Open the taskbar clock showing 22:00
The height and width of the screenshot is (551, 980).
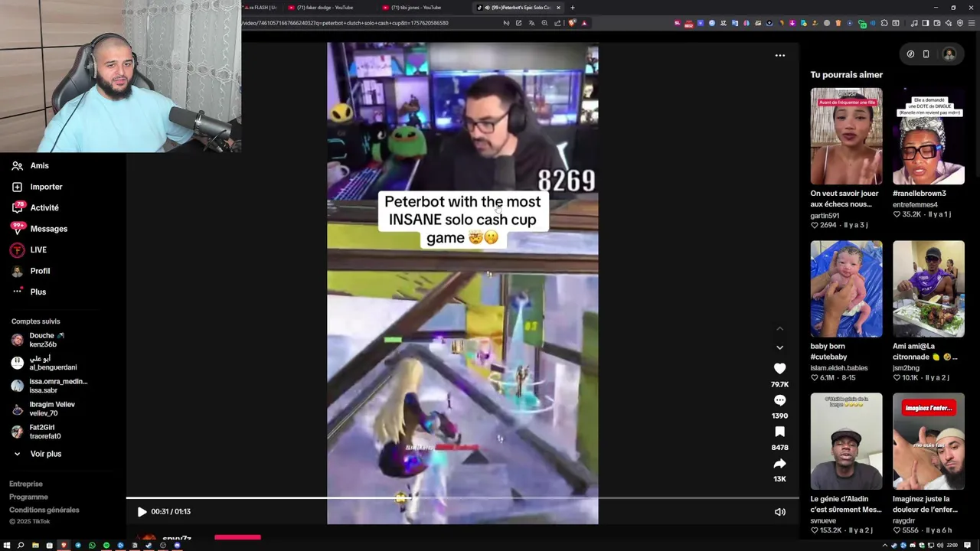click(x=952, y=546)
